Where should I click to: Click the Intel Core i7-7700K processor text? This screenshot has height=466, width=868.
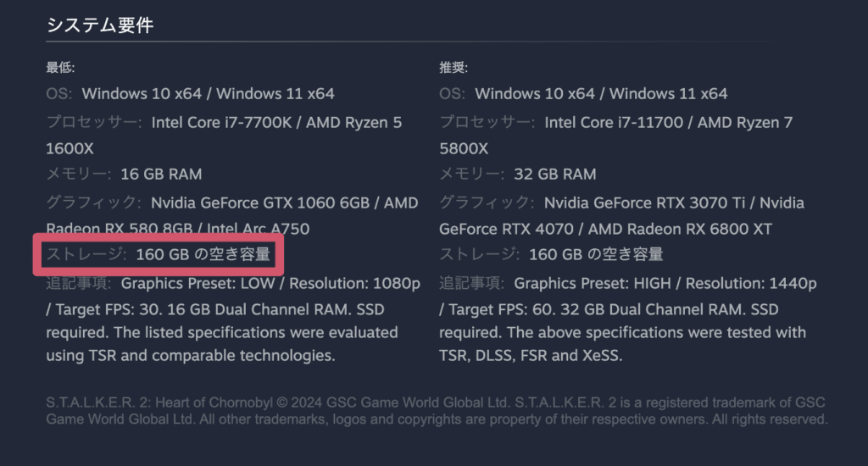221,122
